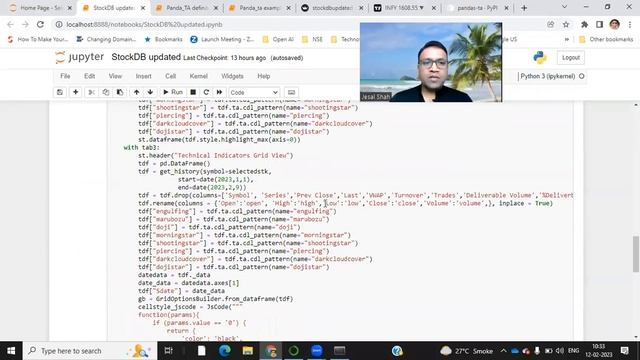Reload the browser page

coord(40,24)
